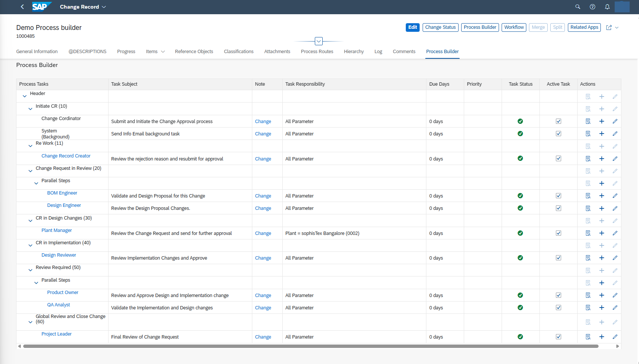Open the help question mark icon
Image resolution: width=639 pixels, height=364 pixels.
pos(593,7)
